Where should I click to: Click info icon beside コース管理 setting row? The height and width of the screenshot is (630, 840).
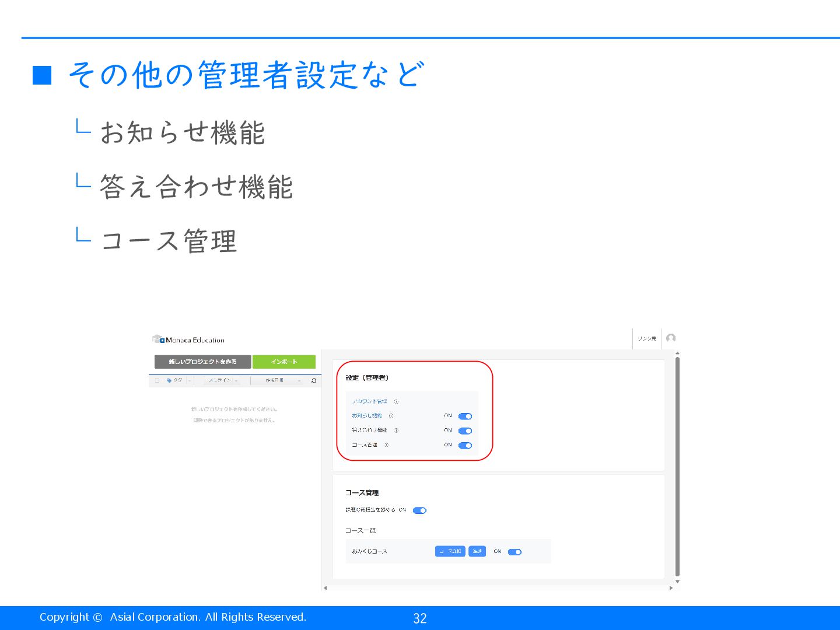click(386, 445)
